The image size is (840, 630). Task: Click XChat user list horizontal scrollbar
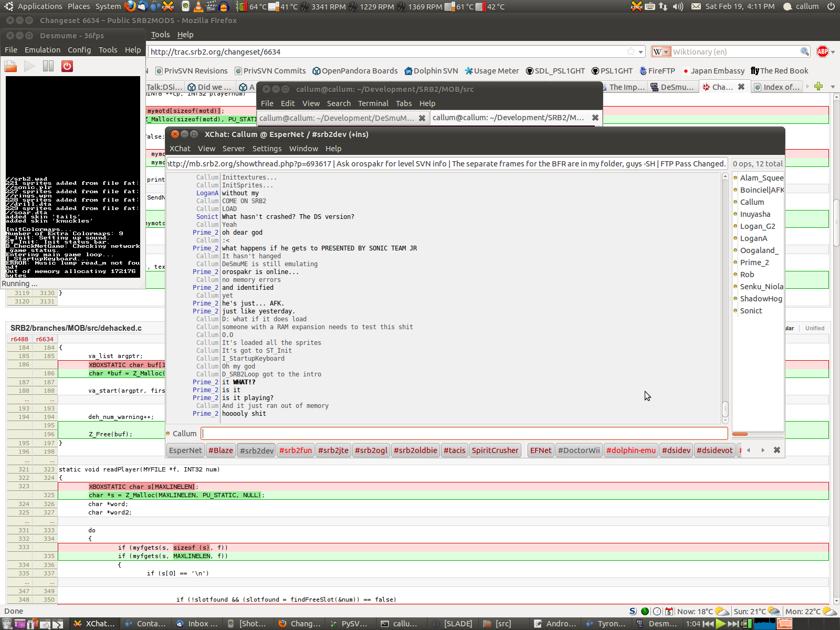[x=758, y=434]
